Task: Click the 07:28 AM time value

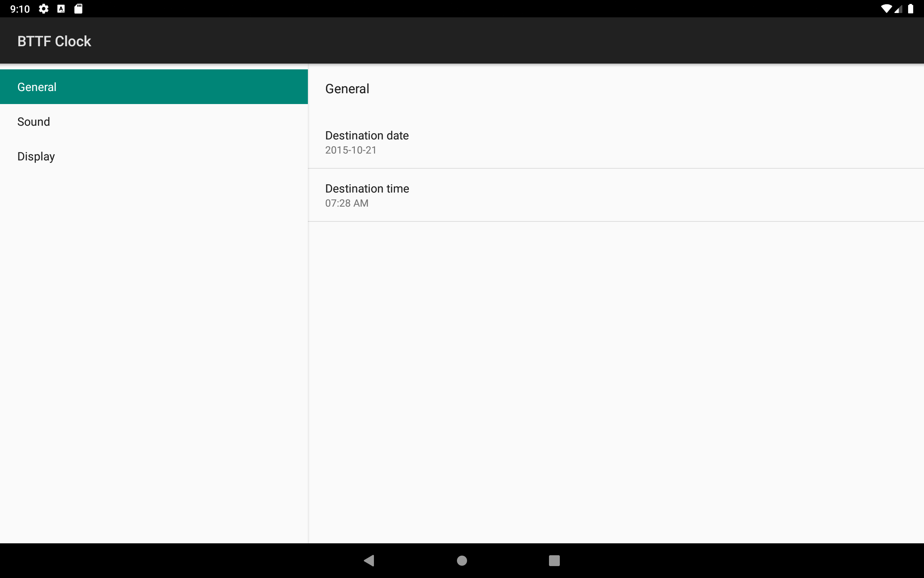Action: (x=347, y=203)
